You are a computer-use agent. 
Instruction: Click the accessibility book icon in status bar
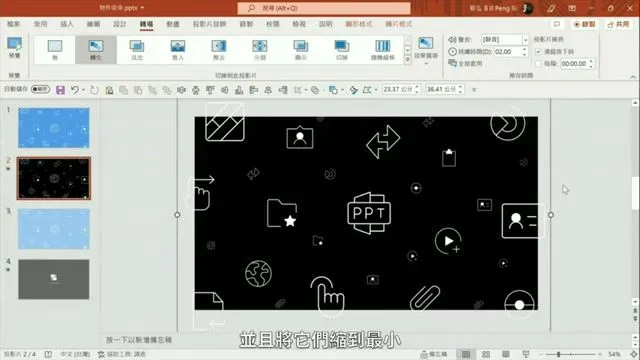point(48,354)
